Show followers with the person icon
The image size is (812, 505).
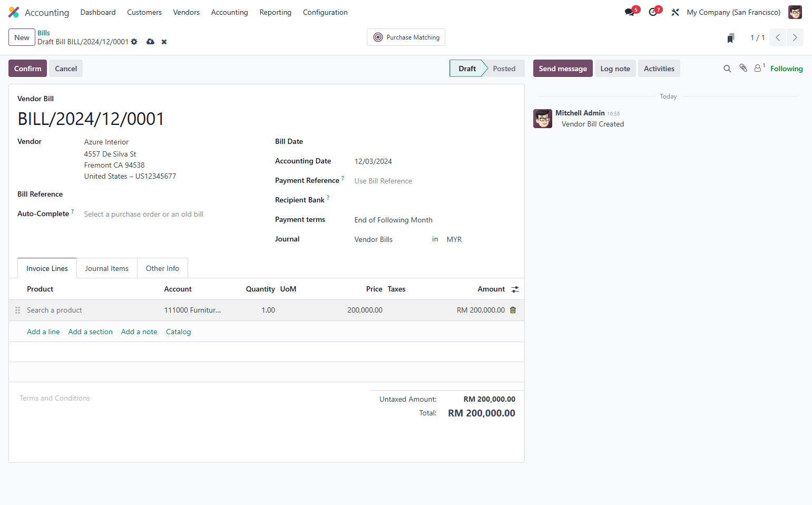pyautogui.click(x=759, y=68)
